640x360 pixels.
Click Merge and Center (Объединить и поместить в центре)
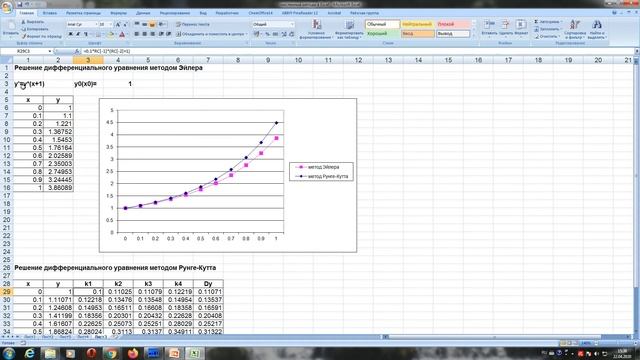pos(211,34)
